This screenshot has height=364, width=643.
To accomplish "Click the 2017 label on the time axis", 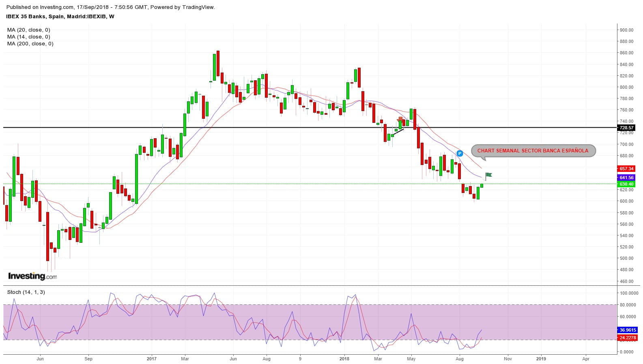I will 151,359.
